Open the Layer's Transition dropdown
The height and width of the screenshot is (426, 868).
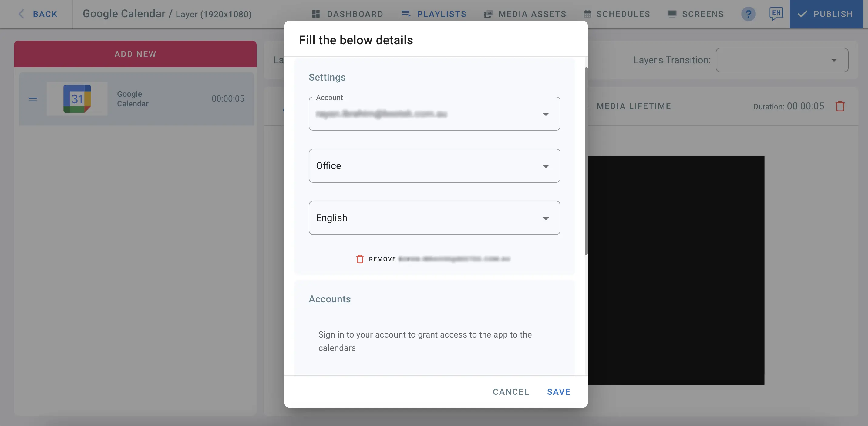click(834, 60)
